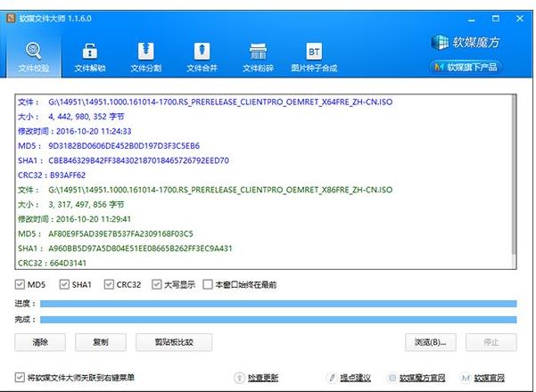Click the 剪贴板比较 clipboard compare button
Viewport: 536px width, 392px height.
coord(174,342)
